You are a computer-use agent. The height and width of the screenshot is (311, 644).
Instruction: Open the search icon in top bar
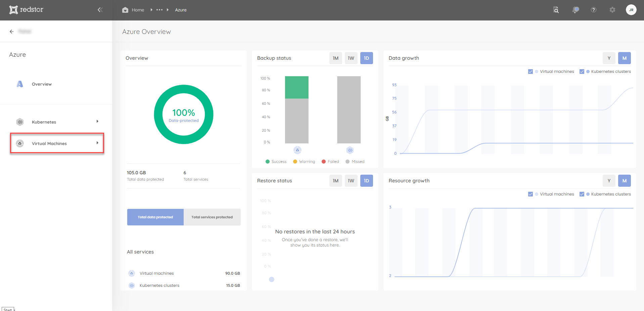pyautogui.click(x=556, y=10)
